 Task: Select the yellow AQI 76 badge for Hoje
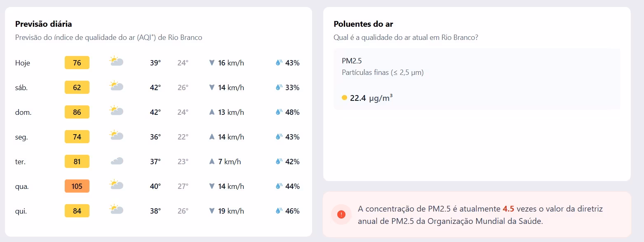pos(77,63)
